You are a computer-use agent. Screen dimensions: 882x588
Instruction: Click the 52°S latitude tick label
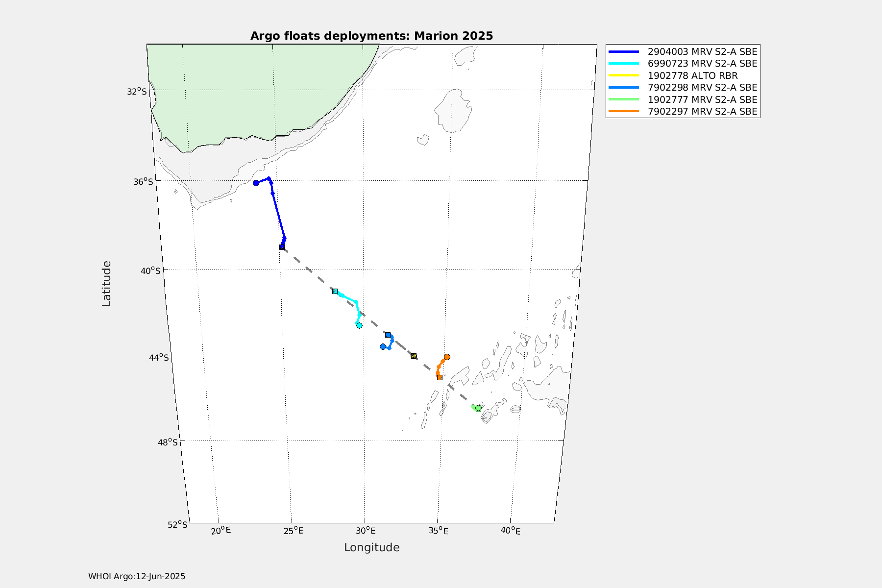coord(177,524)
